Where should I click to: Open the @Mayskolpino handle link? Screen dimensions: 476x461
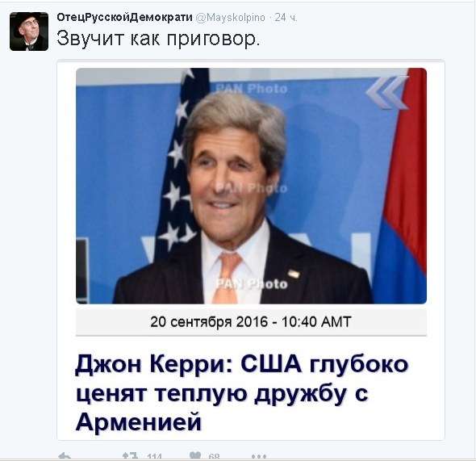coord(231,18)
